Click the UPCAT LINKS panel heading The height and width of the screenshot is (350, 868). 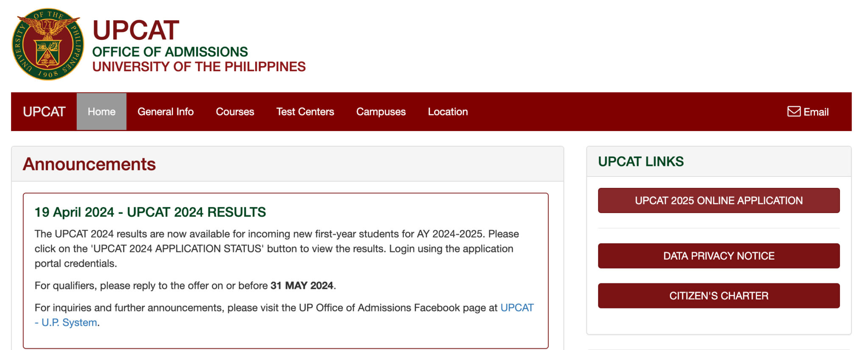(640, 162)
